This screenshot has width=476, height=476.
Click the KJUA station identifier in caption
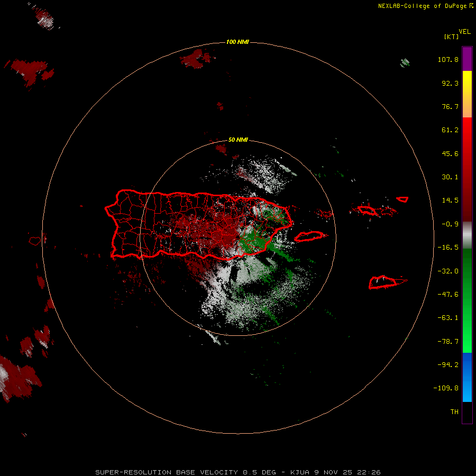[300, 472]
